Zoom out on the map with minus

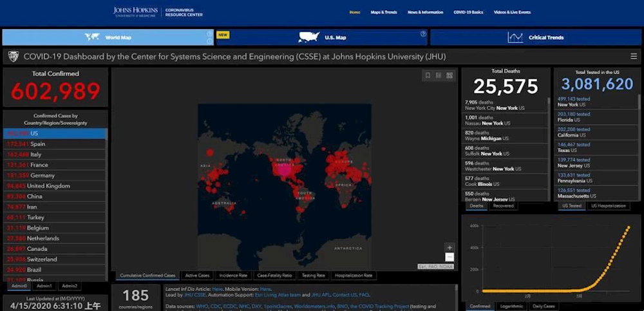[x=450, y=257]
